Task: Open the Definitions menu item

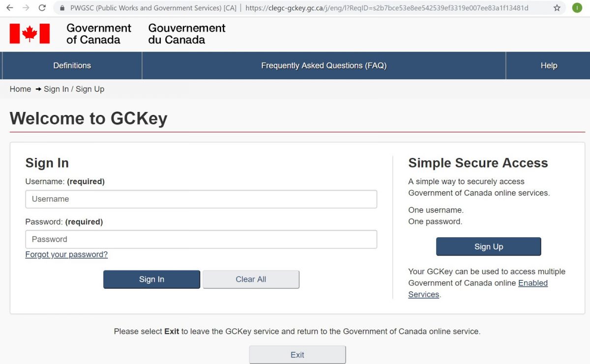Action: coord(72,65)
